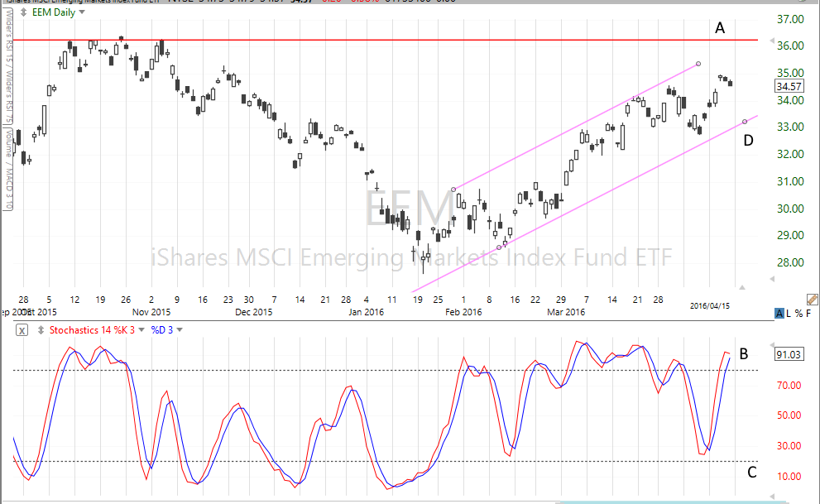Click the Jan 2016 month label

[366, 312]
